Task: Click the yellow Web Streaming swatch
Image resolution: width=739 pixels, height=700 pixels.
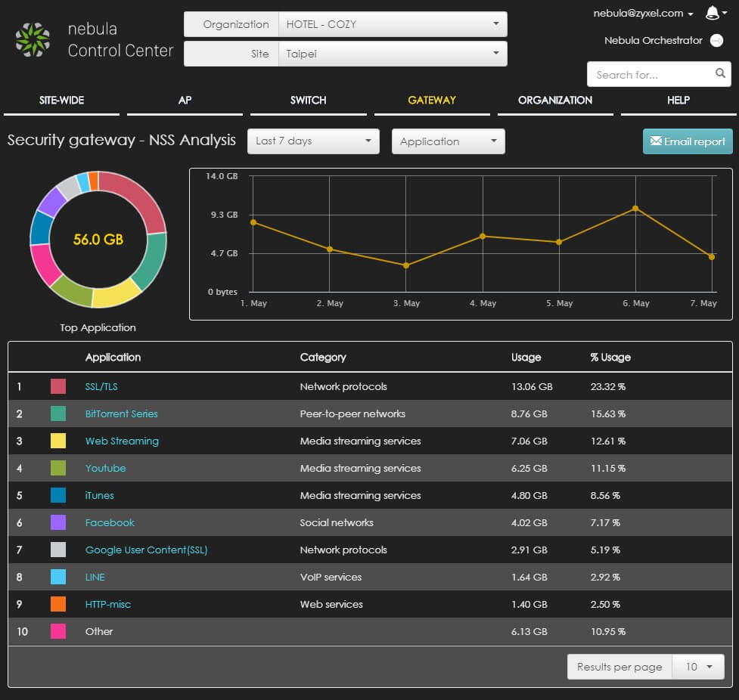Action: (x=58, y=441)
